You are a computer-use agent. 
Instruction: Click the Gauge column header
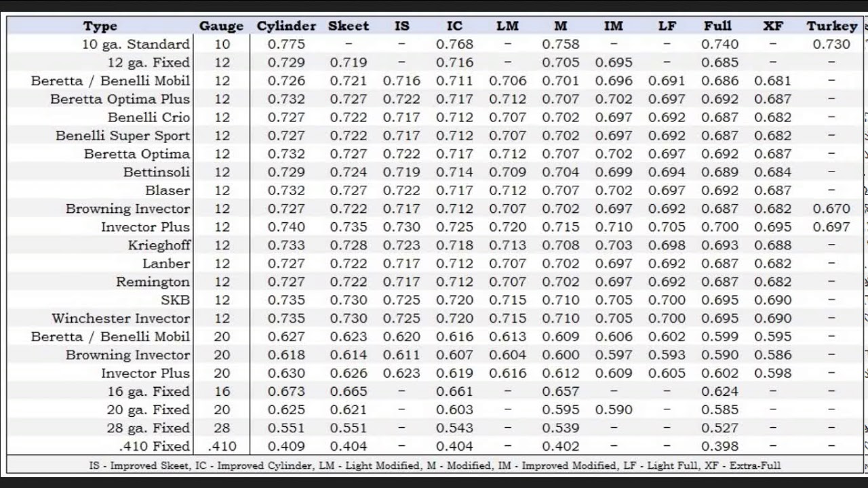coord(221,26)
